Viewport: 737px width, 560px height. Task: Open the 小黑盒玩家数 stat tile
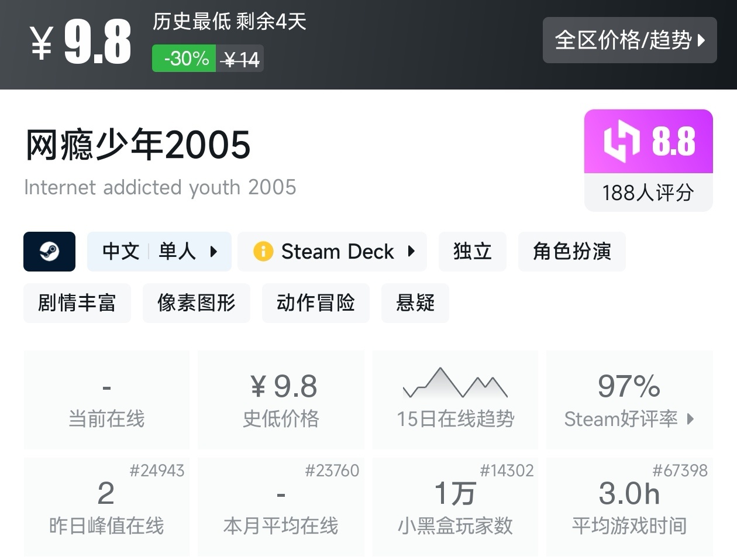(x=455, y=507)
